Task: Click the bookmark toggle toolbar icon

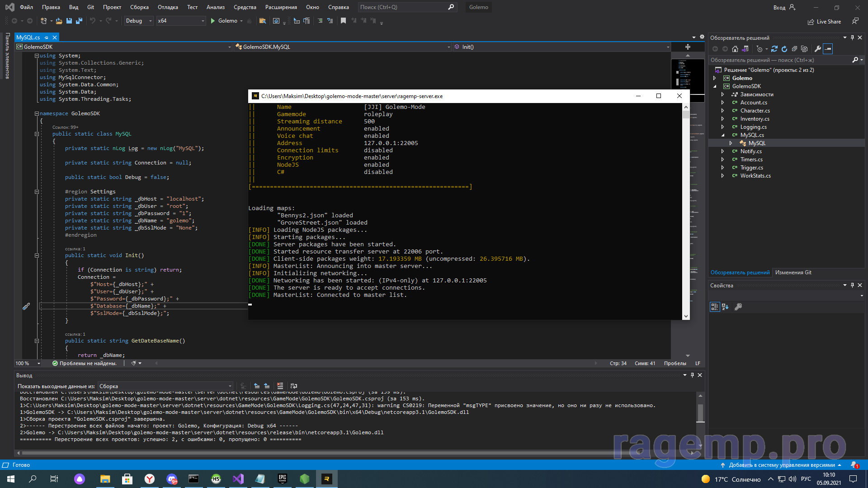Action: click(343, 21)
